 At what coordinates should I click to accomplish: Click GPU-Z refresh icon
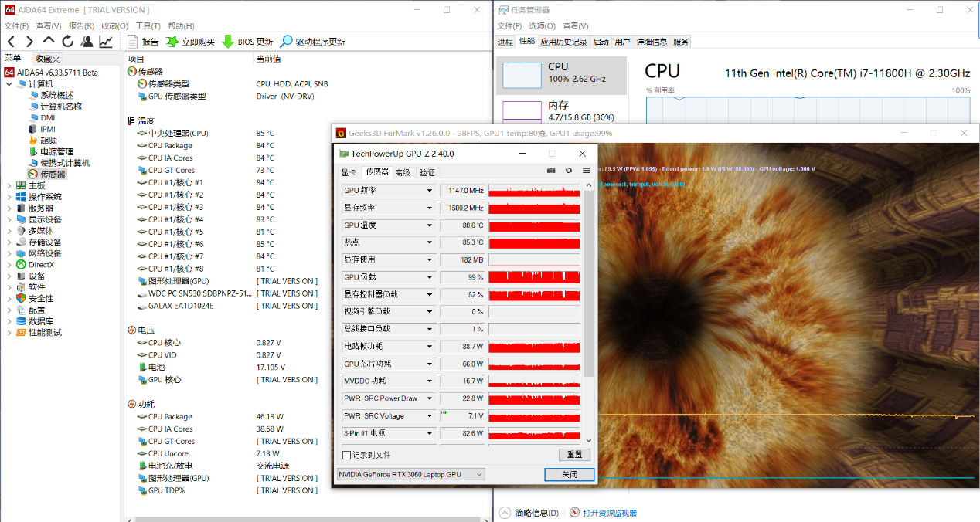tap(569, 171)
